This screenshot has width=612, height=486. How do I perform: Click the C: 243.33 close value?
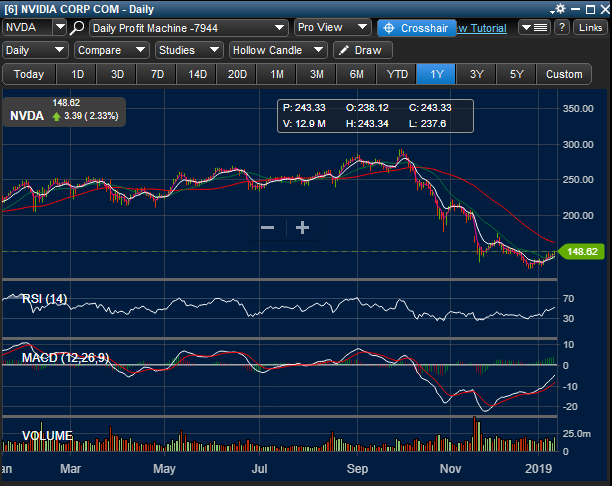(x=430, y=108)
